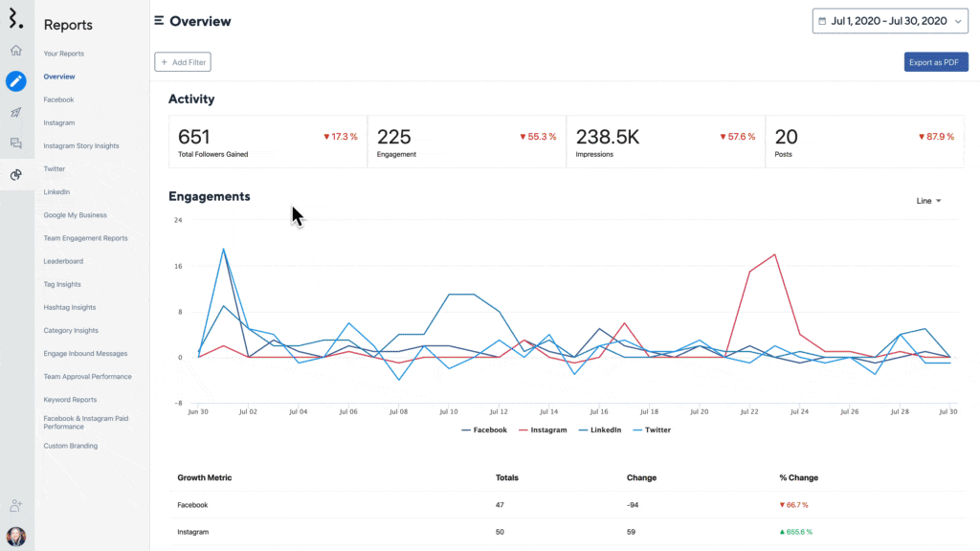Click the Sprout logo at top left
980x551 pixels.
14,17
